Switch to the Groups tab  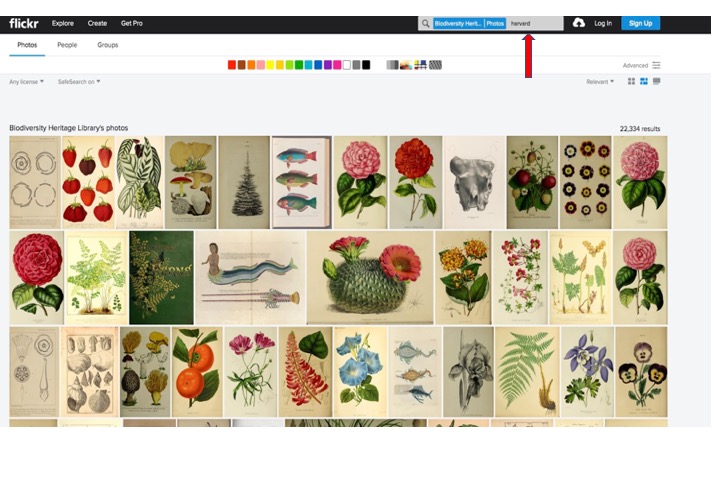[x=108, y=45]
